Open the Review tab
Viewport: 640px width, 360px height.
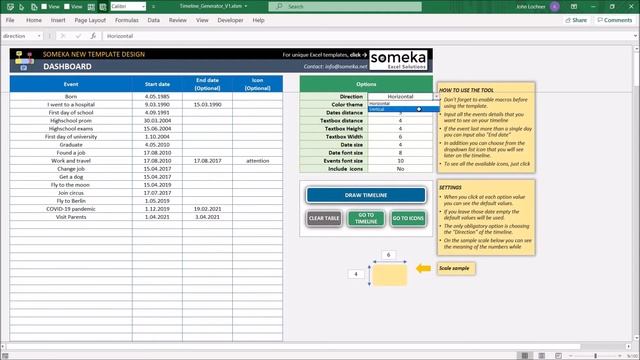pos(178,20)
